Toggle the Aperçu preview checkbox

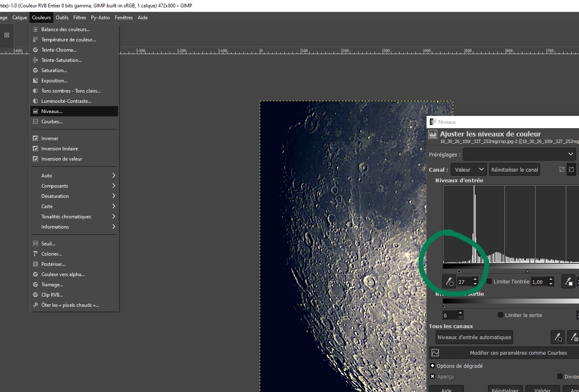pyautogui.click(x=432, y=376)
